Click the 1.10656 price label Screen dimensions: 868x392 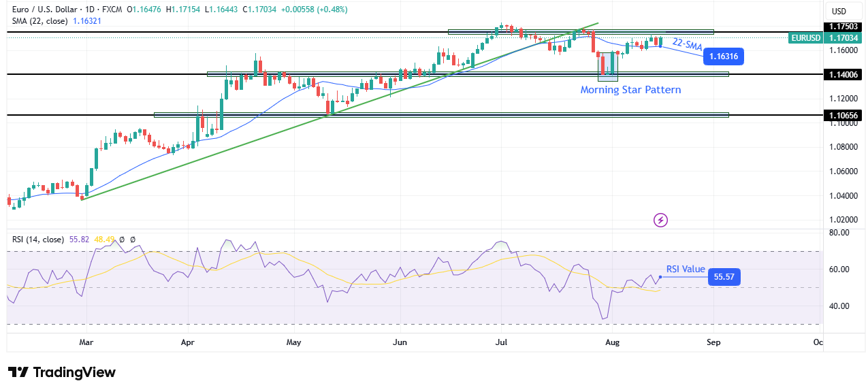[843, 116]
